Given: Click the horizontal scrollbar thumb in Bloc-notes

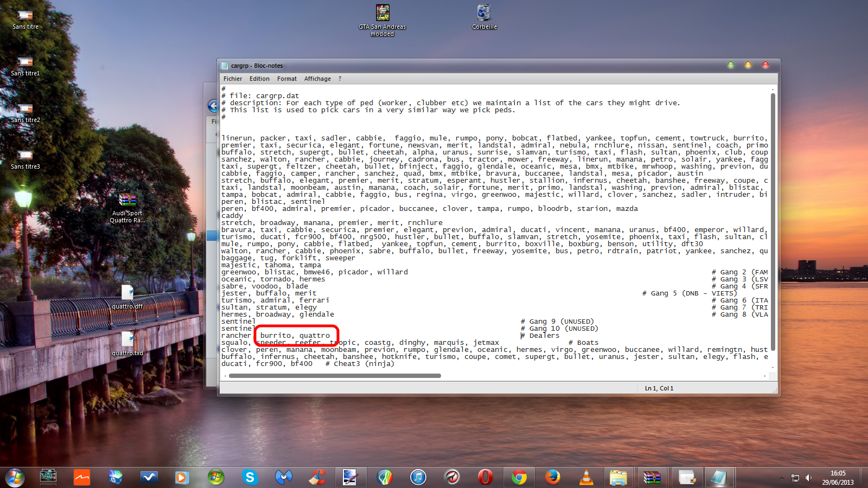Looking at the screenshot, I should tap(335, 375).
